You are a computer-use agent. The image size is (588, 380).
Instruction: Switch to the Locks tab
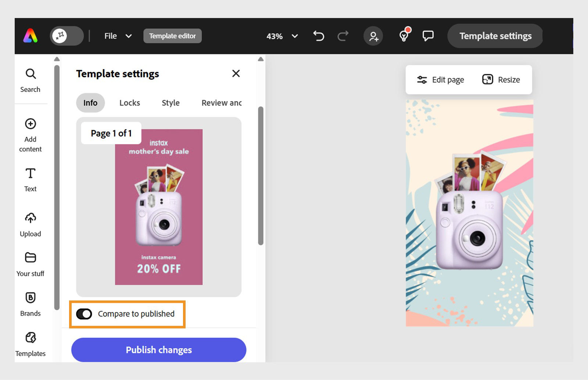pos(130,103)
